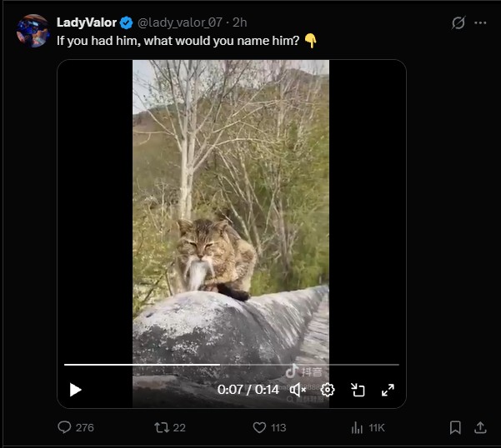
Task: Seek on the video progress bar
Action: tap(232, 365)
